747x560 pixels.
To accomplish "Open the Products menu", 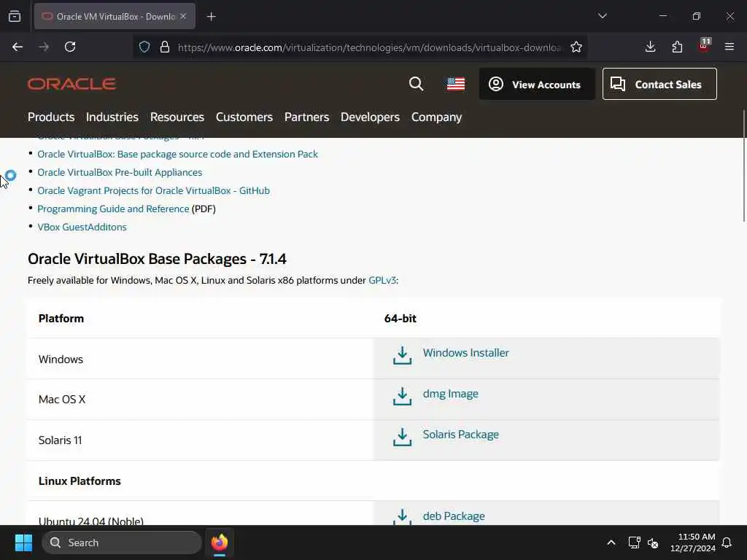I will pyautogui.click(x=51, y=117).
